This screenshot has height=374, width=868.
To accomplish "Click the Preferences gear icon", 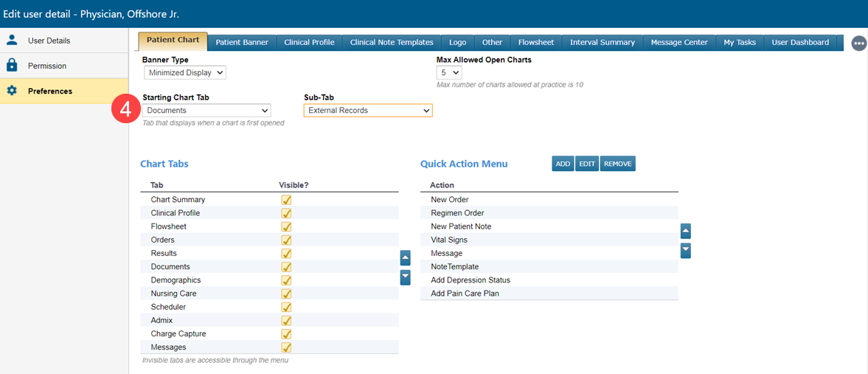I will click(x=12, y=91).
